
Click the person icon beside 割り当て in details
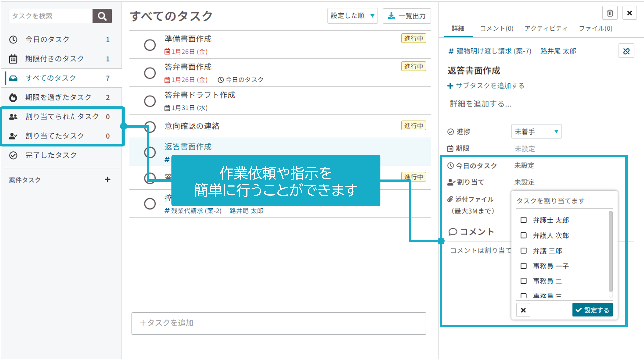tap(451, 182)
